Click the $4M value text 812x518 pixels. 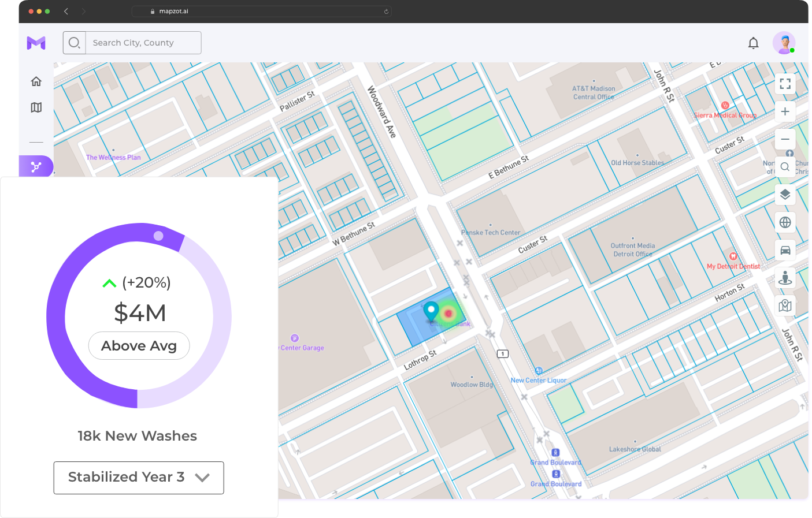pyautogui.click(x=140, y=313)
